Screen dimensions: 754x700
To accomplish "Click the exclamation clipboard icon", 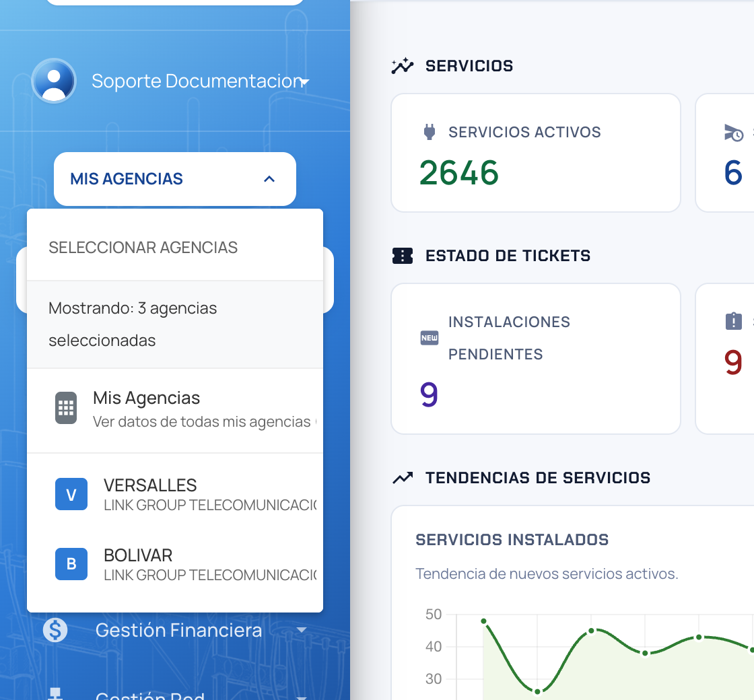I will tap(734, 321).
